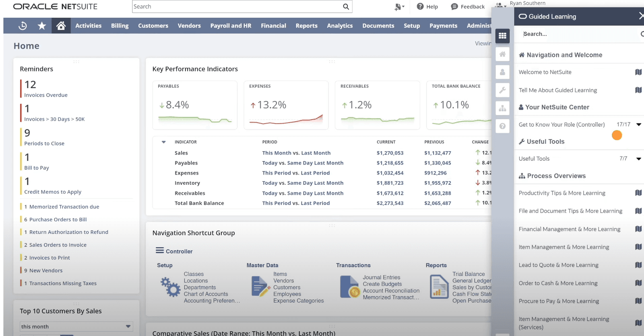Open the Help question mark icon
Image resolution: width=644 pixels, height=336 pixels.
[x=420, y=6]
